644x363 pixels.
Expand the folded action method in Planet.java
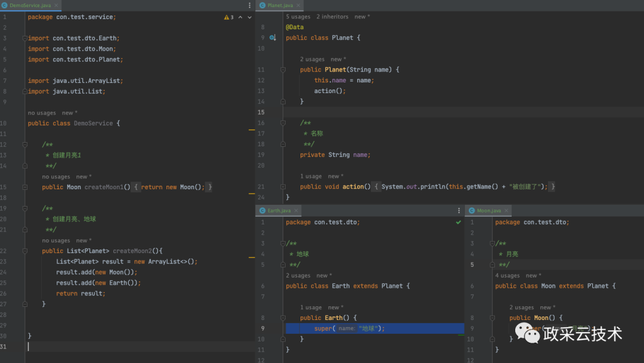tap(284, 187)
